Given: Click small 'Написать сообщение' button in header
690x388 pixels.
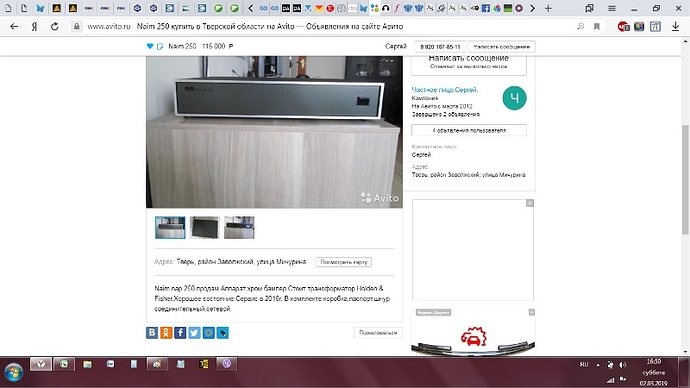Looking at the screenshot, I should click(x=502, y=47).
